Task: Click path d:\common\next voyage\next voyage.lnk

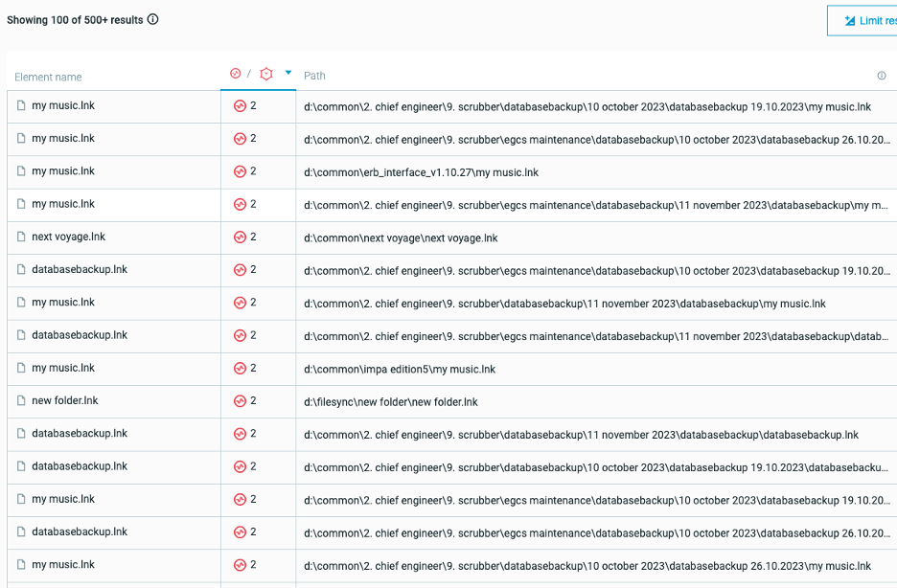Action: tap(401, 238)
